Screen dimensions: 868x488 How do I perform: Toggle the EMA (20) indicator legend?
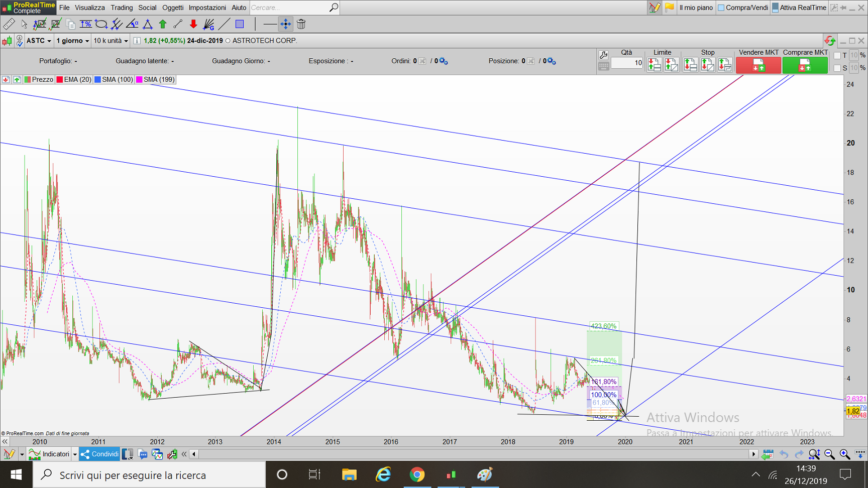(74, 79)
